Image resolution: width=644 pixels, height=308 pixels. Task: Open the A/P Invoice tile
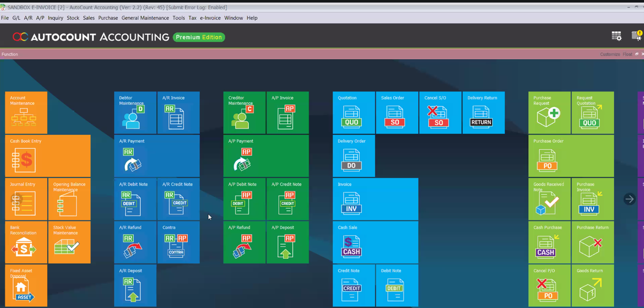[x=288, y=113]
